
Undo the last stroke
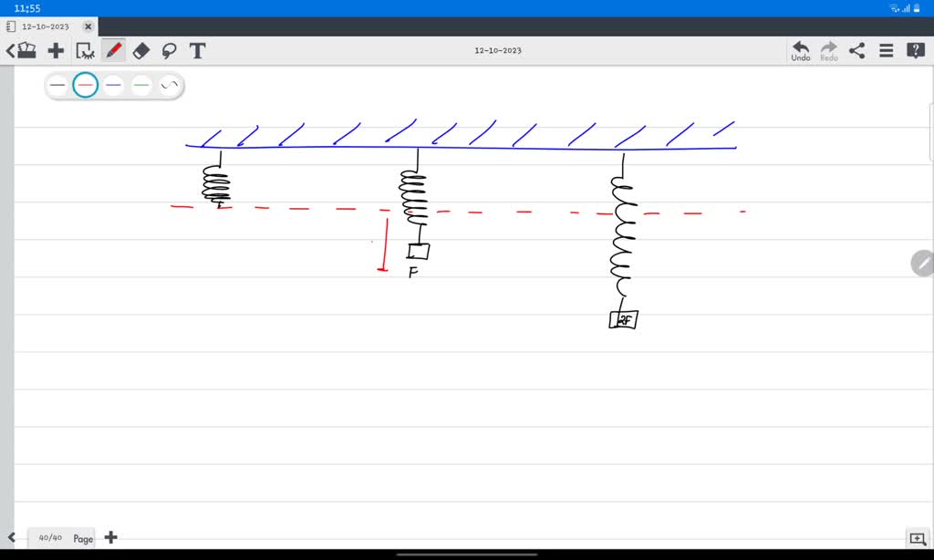801,51
